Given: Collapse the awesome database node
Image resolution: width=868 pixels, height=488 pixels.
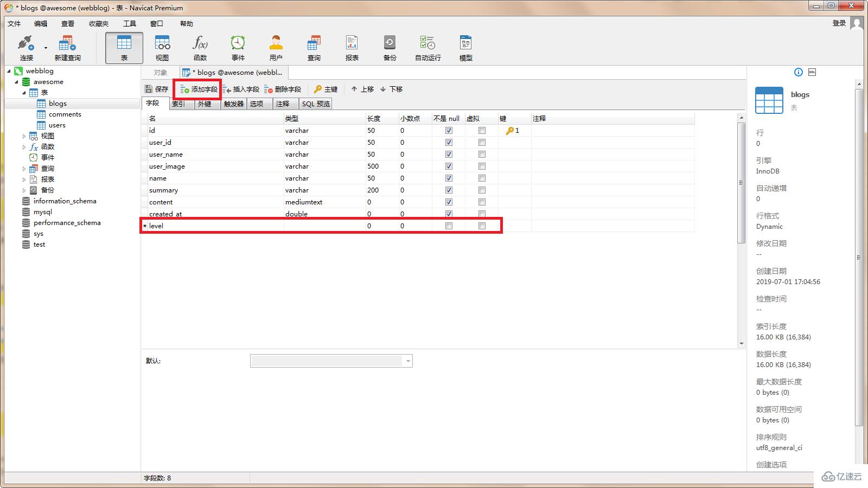Looking at the screenshot, I should tap(16, 82).
